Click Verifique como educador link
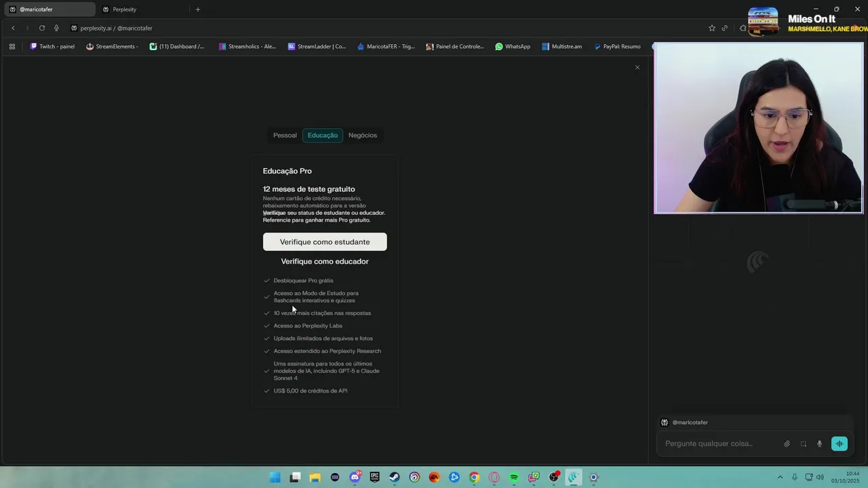The height and width of the screenshot is (488, 868). pos(325,261)
